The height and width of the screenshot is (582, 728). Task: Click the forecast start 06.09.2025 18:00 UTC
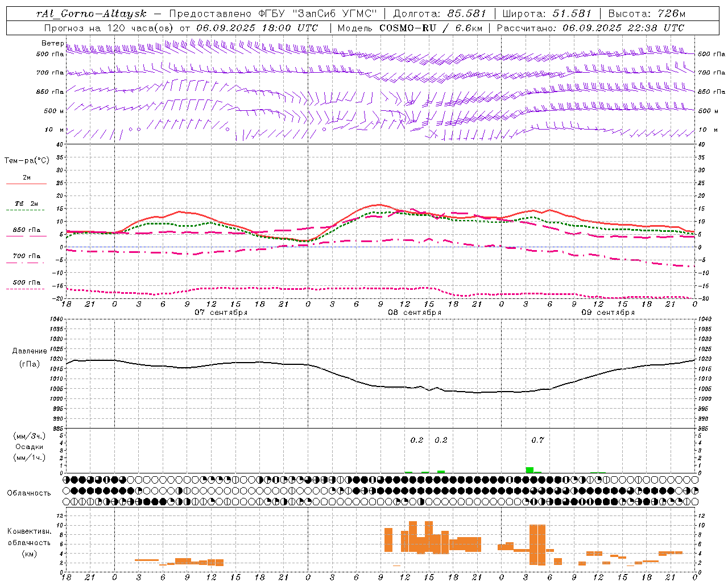point(257,28)
